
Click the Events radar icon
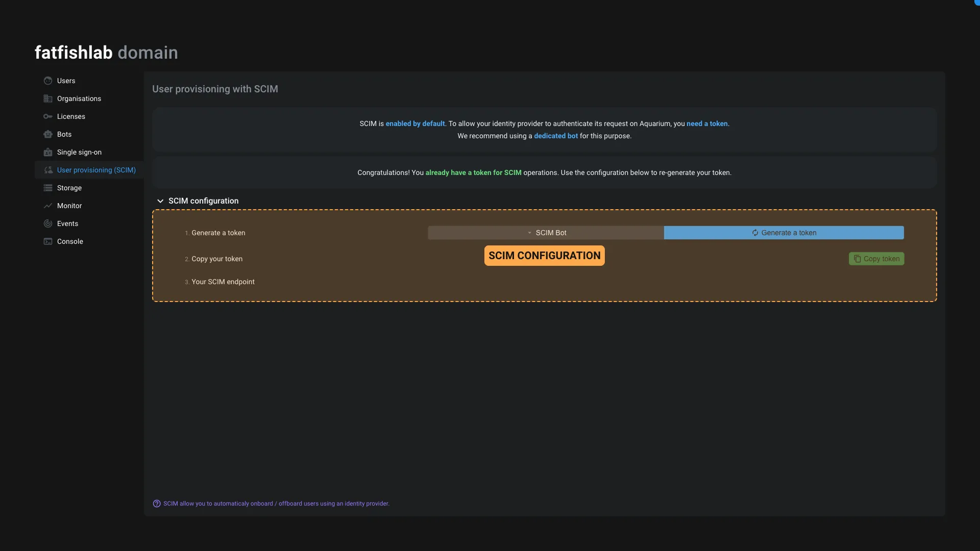[48, 223]
